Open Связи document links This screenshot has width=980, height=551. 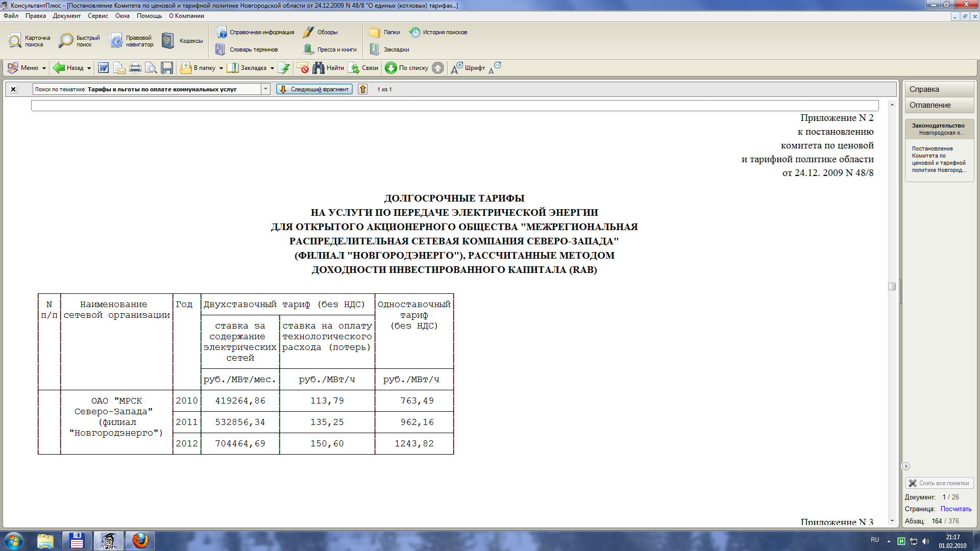(x=363, y=68)
